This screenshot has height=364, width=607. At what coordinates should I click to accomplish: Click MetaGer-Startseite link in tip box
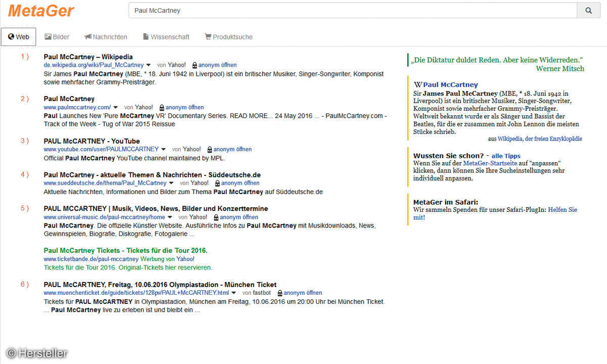pyautogui.click(x=490, y=163)
